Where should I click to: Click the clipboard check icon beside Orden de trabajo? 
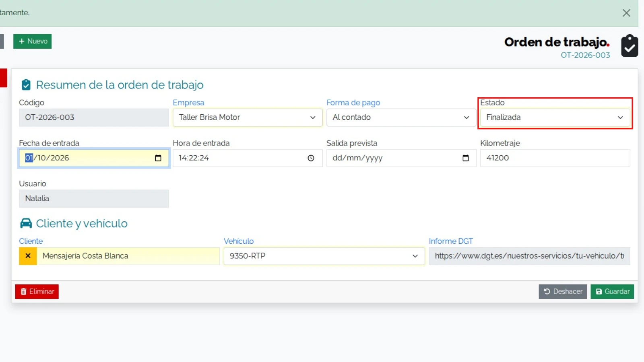(x=630, y=45)
